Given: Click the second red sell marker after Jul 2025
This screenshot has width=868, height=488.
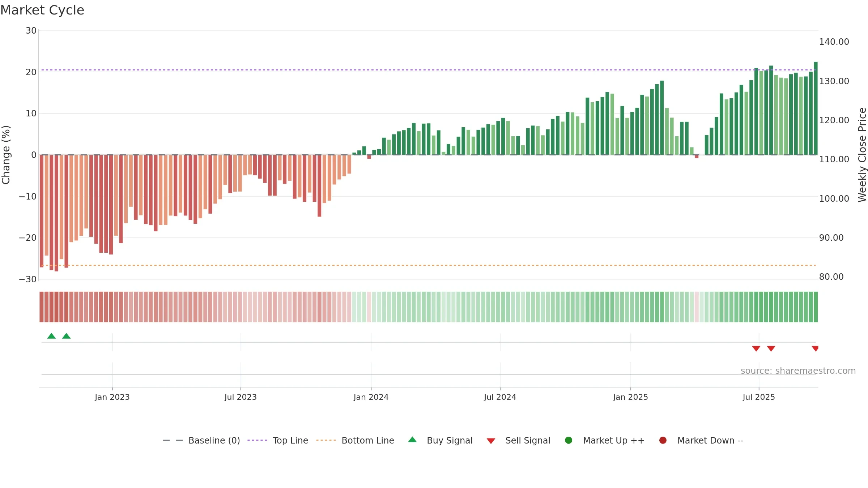Looking at the screenshot, I should 771,348.
